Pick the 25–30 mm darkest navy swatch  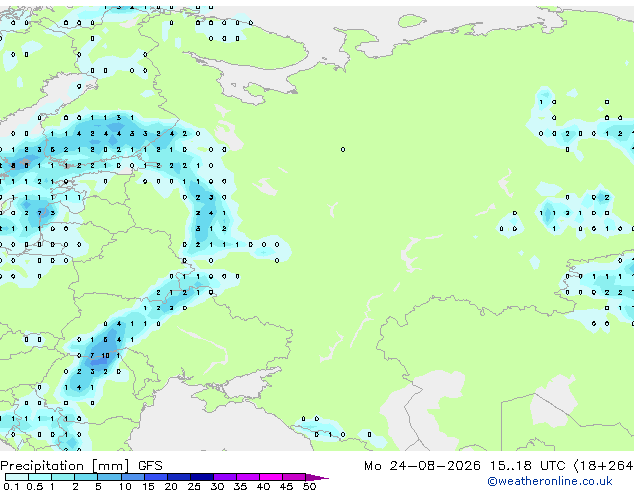click(x=201, y=477)
